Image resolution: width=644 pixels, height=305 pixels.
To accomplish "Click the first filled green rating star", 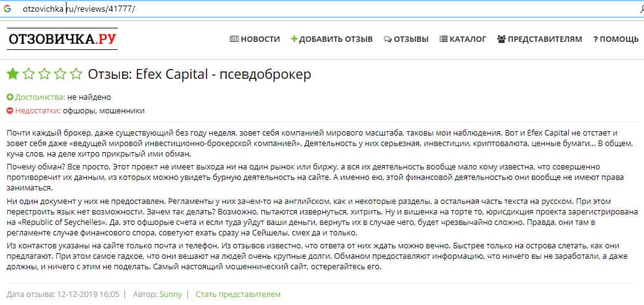I will [13, 74].
